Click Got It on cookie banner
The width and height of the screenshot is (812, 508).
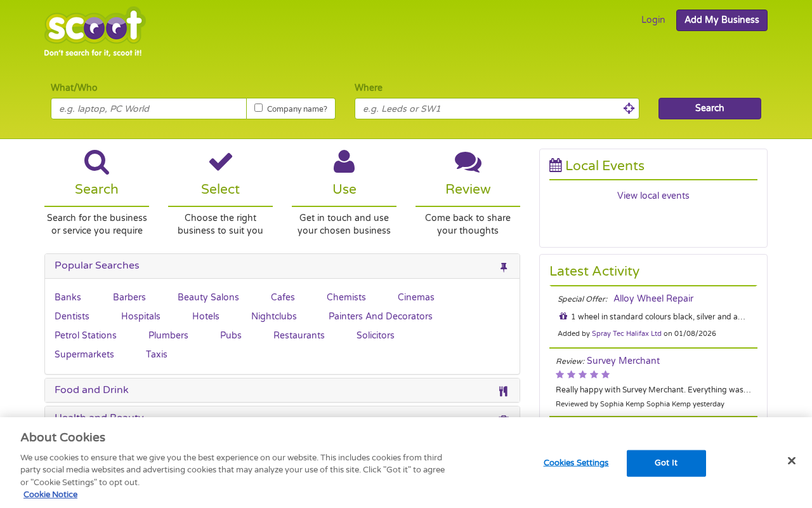tap(666, 463)
